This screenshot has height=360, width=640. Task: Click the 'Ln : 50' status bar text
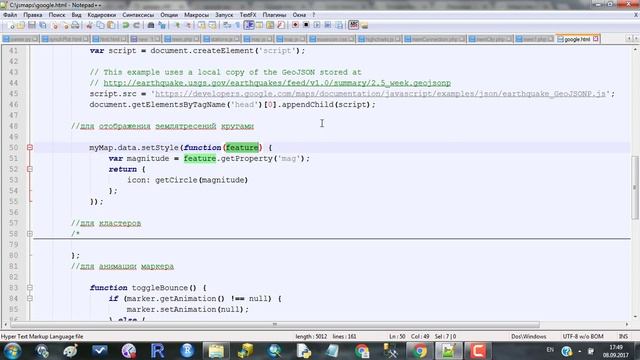point(397,336)
